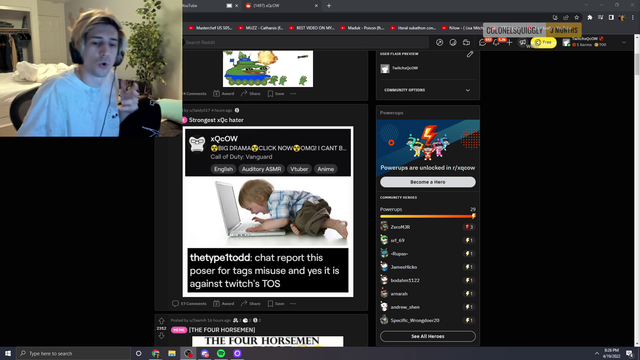Downvote THE FOUR HORSEMEN post
Screen dimensions: 640x360
tap(161, 336)
